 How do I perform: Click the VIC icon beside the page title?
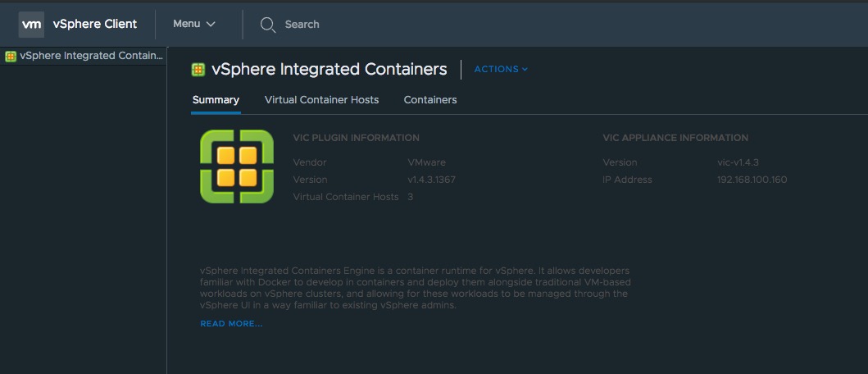point(198,69)
